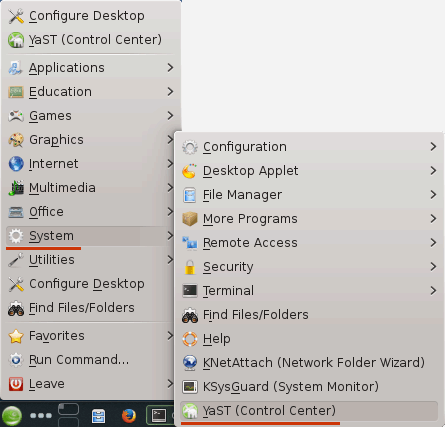Open the Help menu entry
Image resolution: width=445 pixels, height=427 pixels.
(x=309, y=339)
